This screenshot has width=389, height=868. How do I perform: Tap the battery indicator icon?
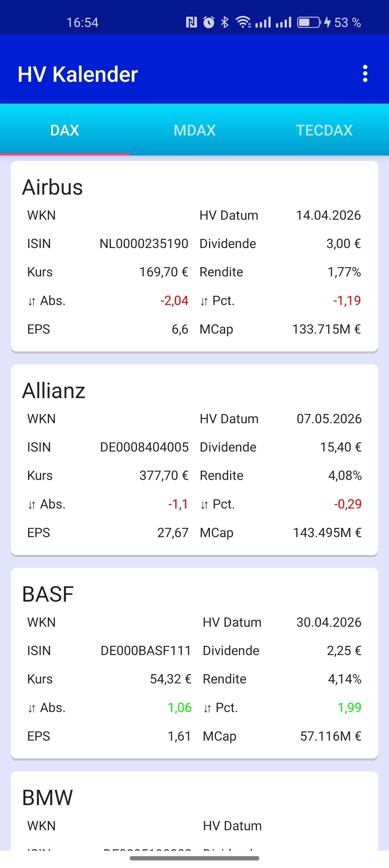pos(309,22)
